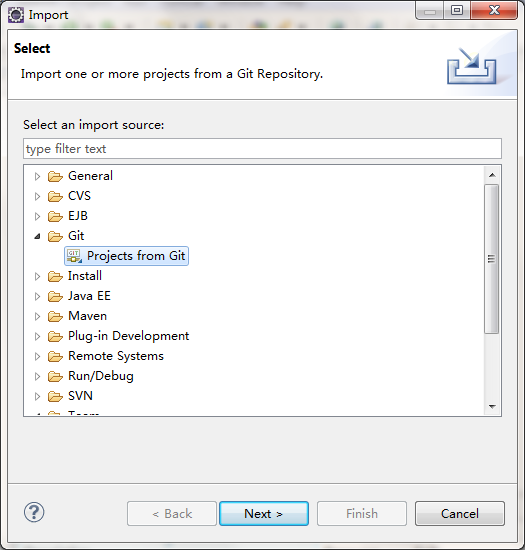525x550 pixels.
Task: Click the type filter text field
Action: point(262,149)
